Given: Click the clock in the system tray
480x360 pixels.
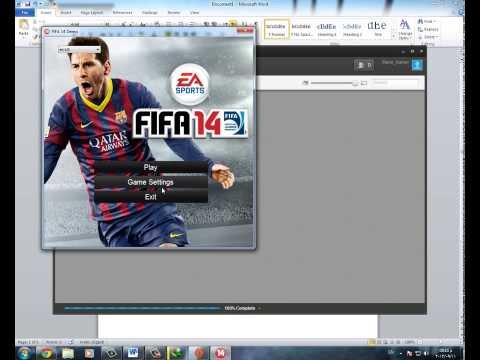Looking at the screenshot, I should coord(446,353).
